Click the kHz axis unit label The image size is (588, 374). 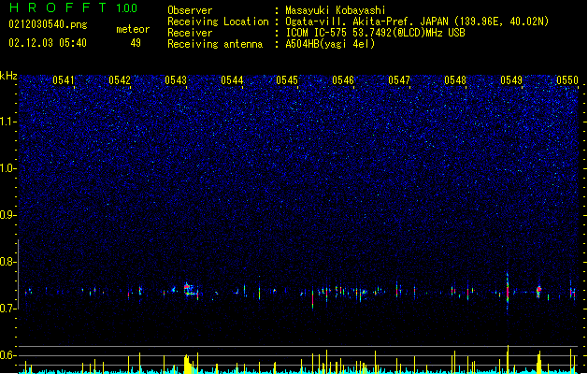[x=8, y=76]
